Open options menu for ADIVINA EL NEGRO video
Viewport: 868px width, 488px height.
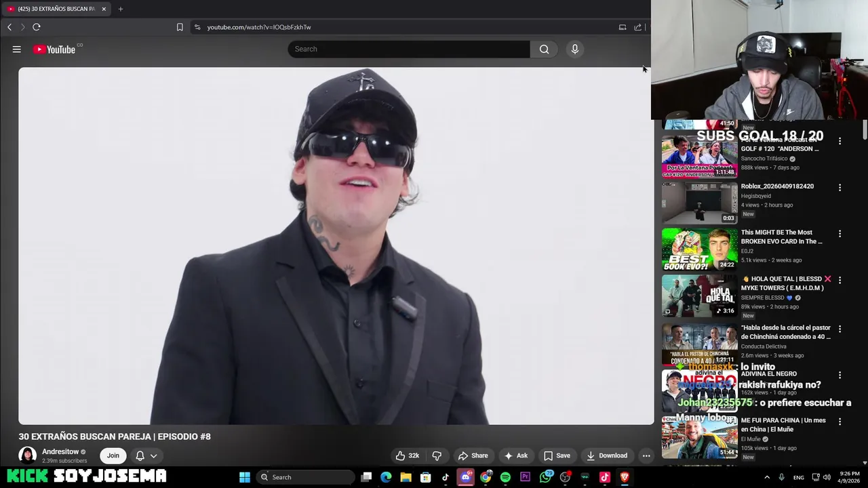pos(840,375)
